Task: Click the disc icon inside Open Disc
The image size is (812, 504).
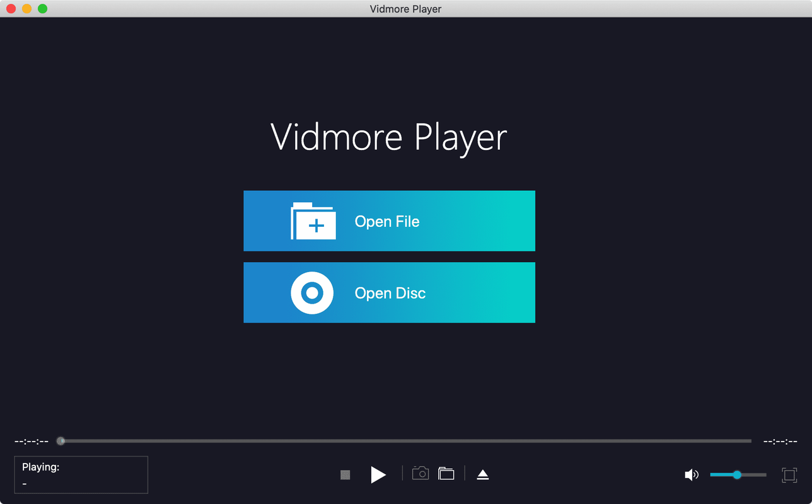Action: point(312,293)
